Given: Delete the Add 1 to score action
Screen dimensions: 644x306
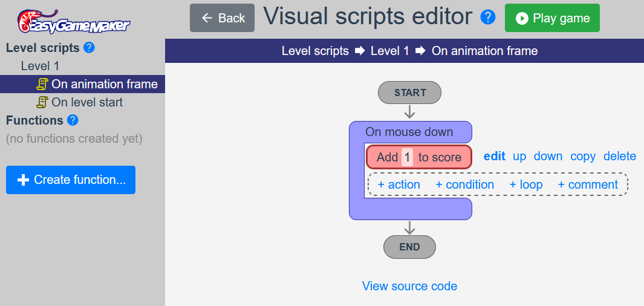Looking at the screenshot, I should tap(620, 157).
